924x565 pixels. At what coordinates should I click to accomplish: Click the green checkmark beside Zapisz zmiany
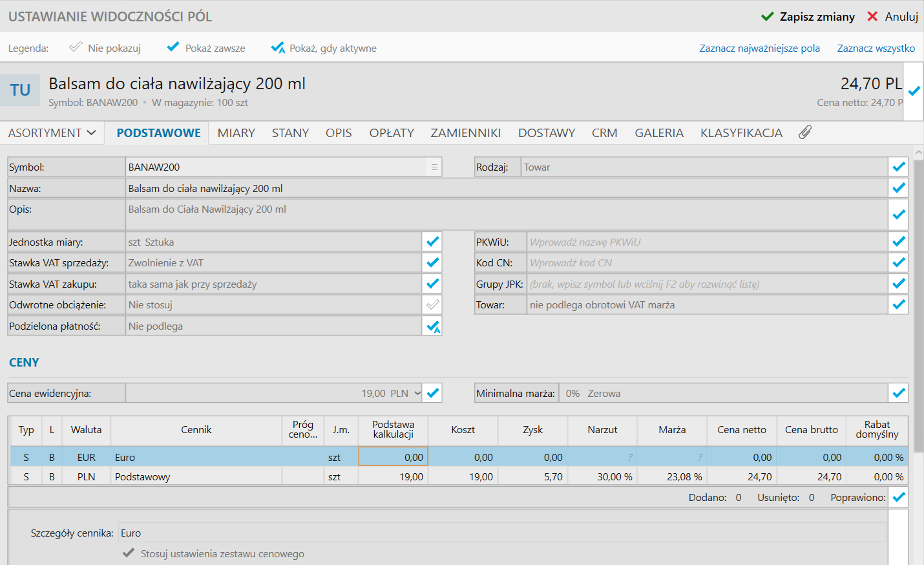768,16
